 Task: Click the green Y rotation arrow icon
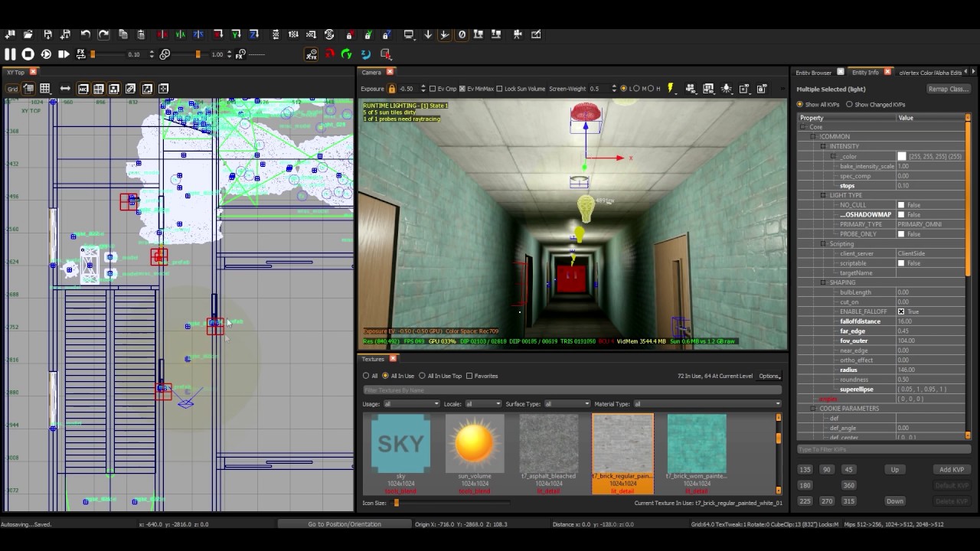[347, 54]
